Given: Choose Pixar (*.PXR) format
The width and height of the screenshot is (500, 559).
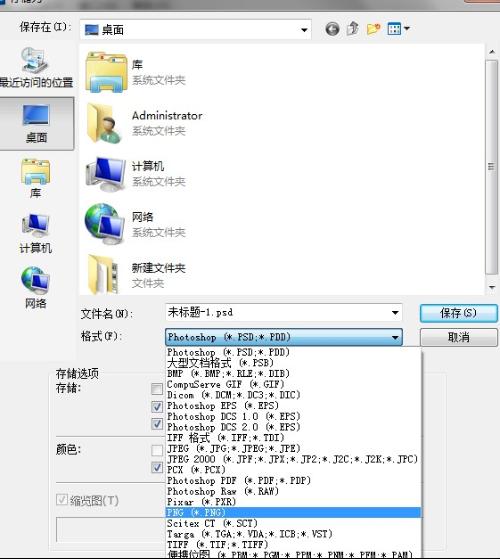Looking at the screenshot, I should pyautogui.click(x=293, y=502).
